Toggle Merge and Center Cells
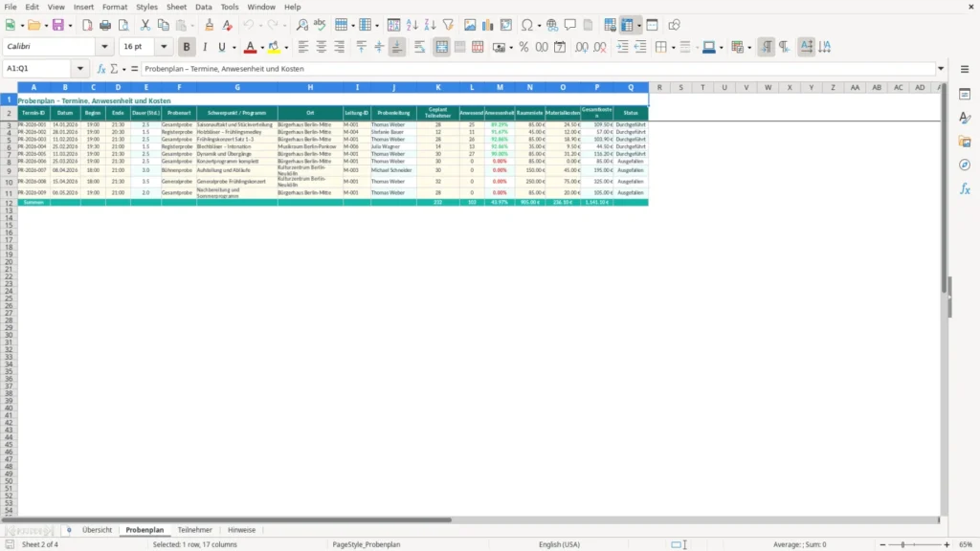Image resolution: width=980 pixels, height=551 pixels. point(441,47)
